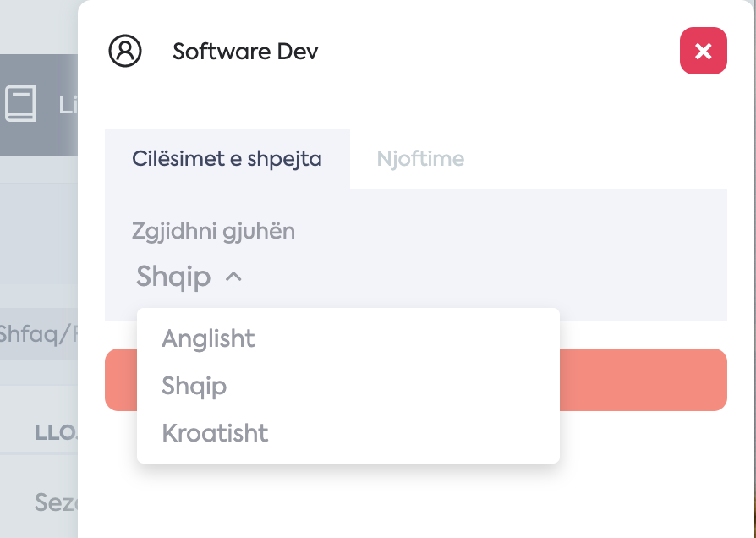
Task: Switch to the Njoftime tab
Action: [420, 159]
